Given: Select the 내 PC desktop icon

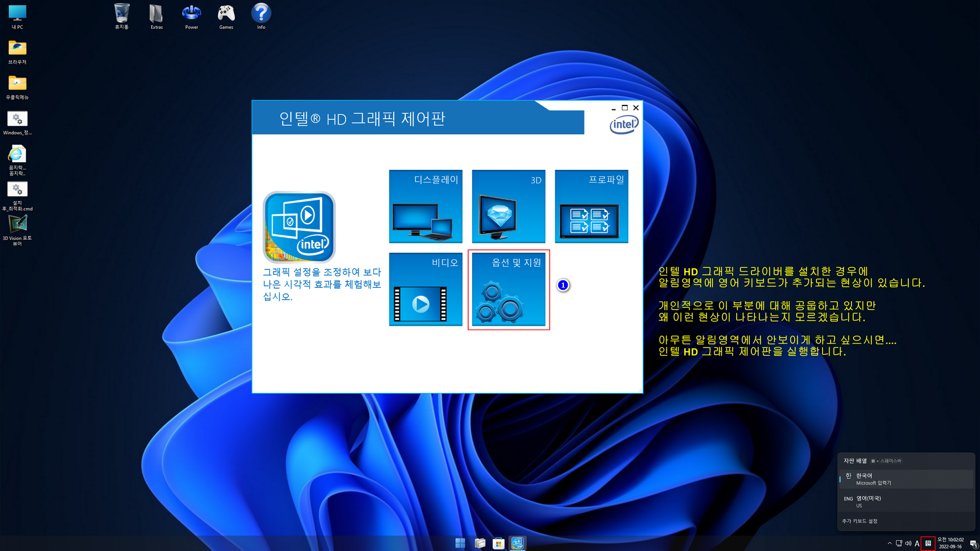Looking at the screenshot, I should point(17,17).
